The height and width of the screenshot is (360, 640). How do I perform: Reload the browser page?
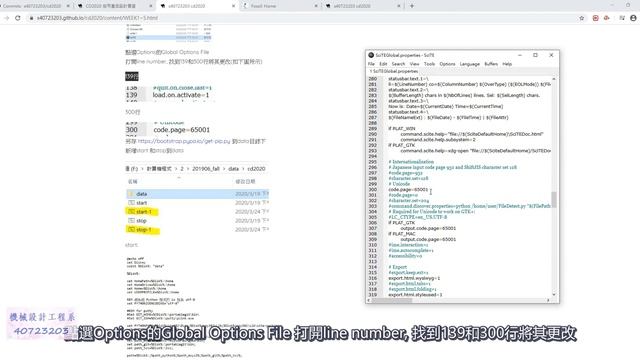click(x=18, y=18)
